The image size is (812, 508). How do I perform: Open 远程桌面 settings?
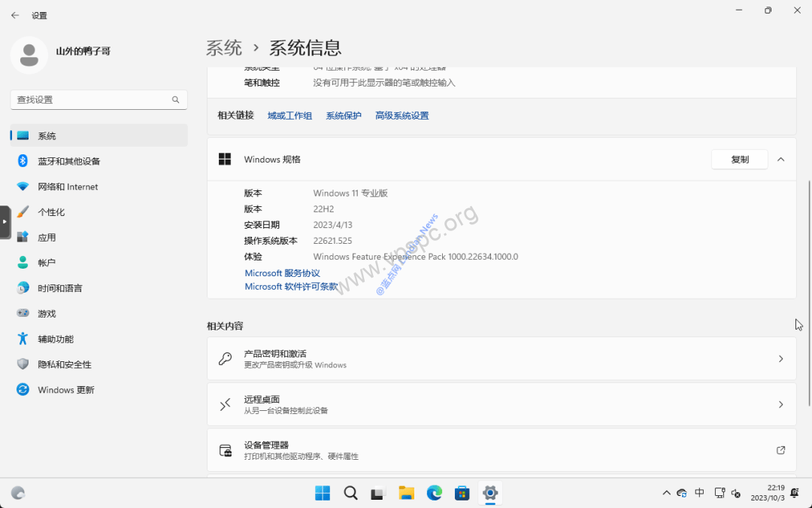click(501, 404)
